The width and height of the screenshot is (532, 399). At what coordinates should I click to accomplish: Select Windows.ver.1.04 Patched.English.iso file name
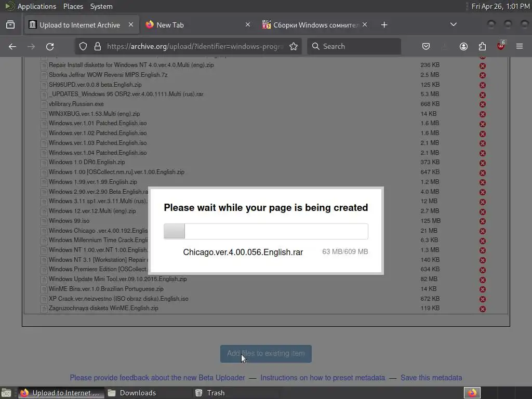pos(98,153)
